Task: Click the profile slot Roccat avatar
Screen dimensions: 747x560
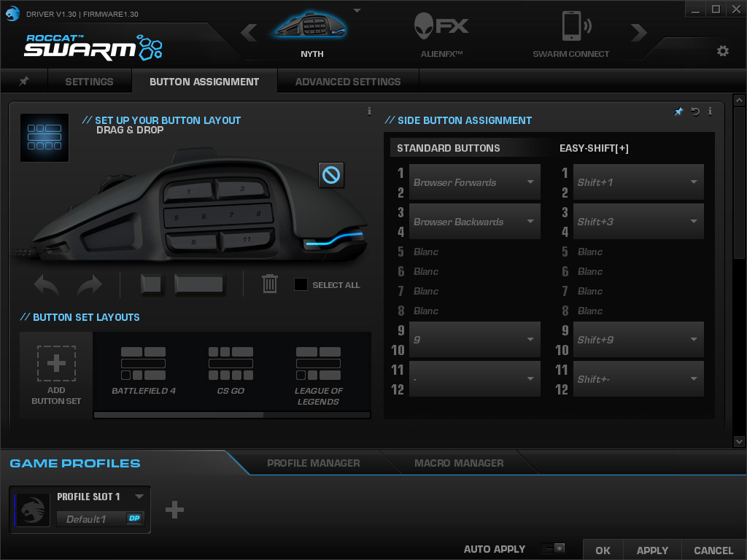Action: tap(32, 510)
